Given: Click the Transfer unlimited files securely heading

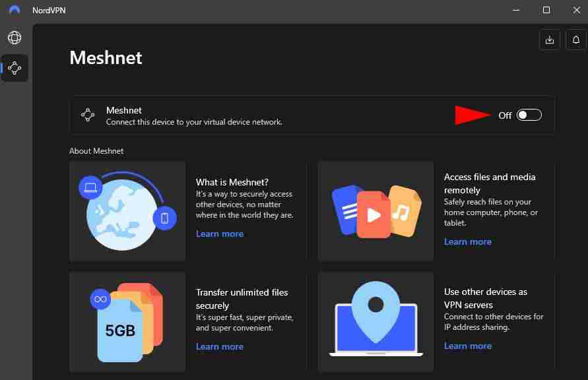Looking at the screenshot, I should (x=242, y=299).
